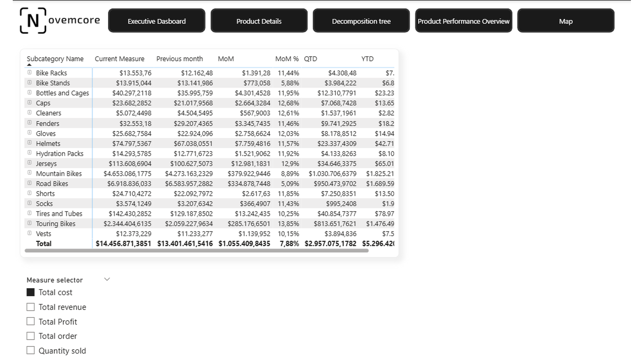This screenshot has height=362, width=644.
Task: Expand the Caps subcategory row
Action: (x=30, y=103)
